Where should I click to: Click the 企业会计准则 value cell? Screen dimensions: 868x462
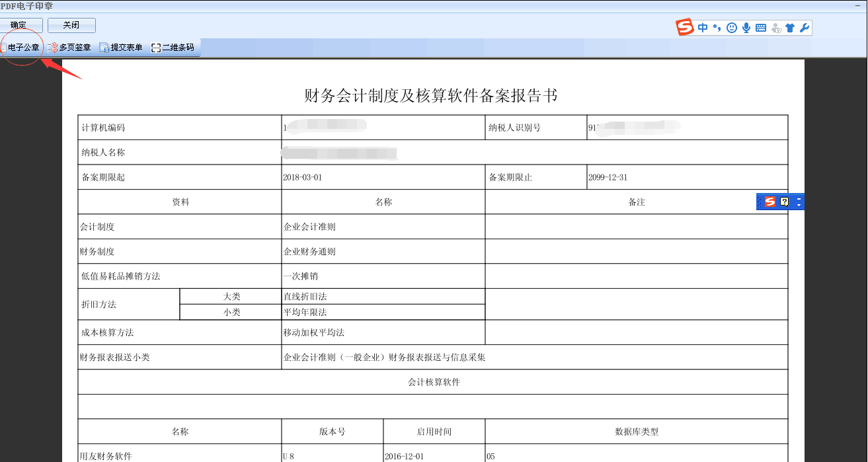383,227
